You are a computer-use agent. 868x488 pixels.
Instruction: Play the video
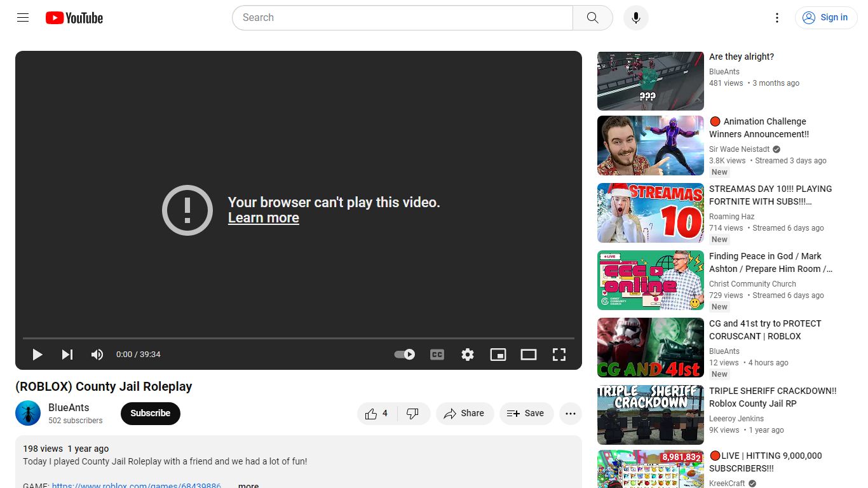point(37,355)
